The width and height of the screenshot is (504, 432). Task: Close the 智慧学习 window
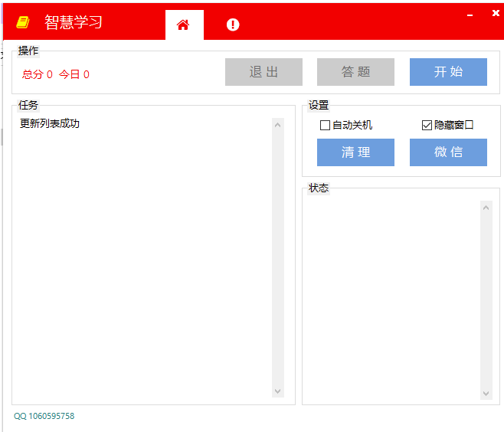click(x=495, y=13)
